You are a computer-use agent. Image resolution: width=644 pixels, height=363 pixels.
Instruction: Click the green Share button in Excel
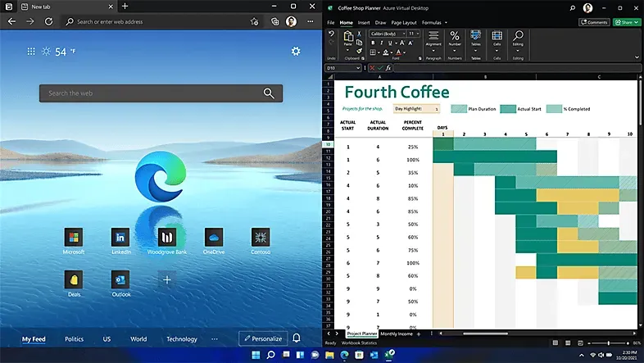[627, 22]
